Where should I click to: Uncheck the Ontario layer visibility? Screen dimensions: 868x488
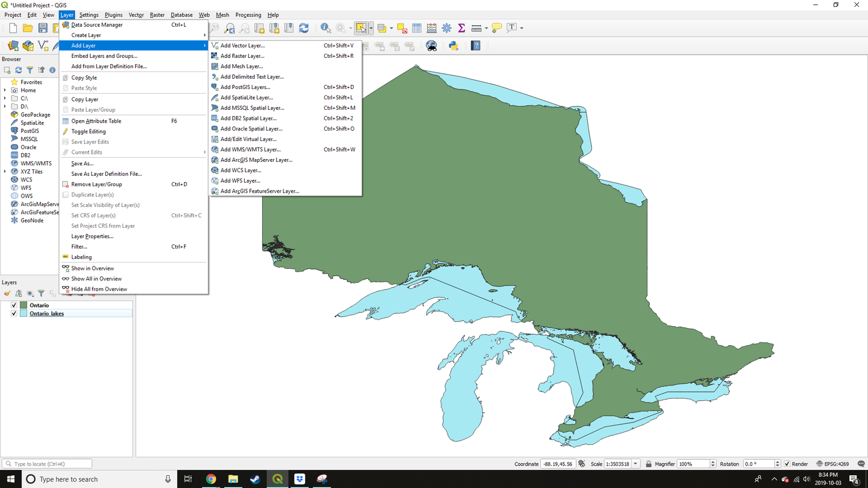point(14,305)
